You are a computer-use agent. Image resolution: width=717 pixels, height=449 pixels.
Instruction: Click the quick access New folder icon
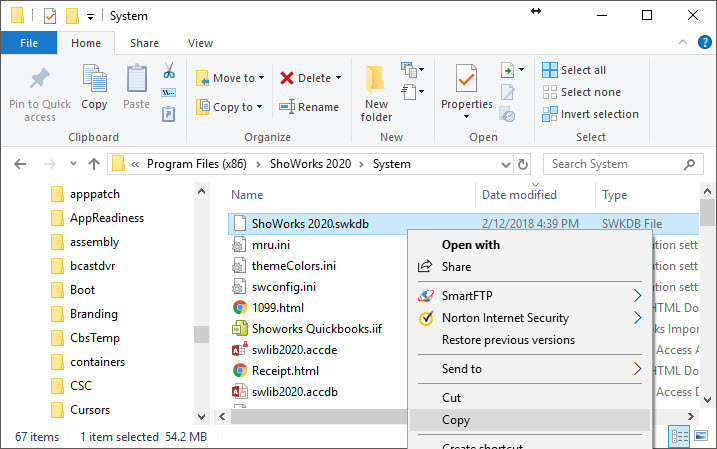[x=72, y=16]
